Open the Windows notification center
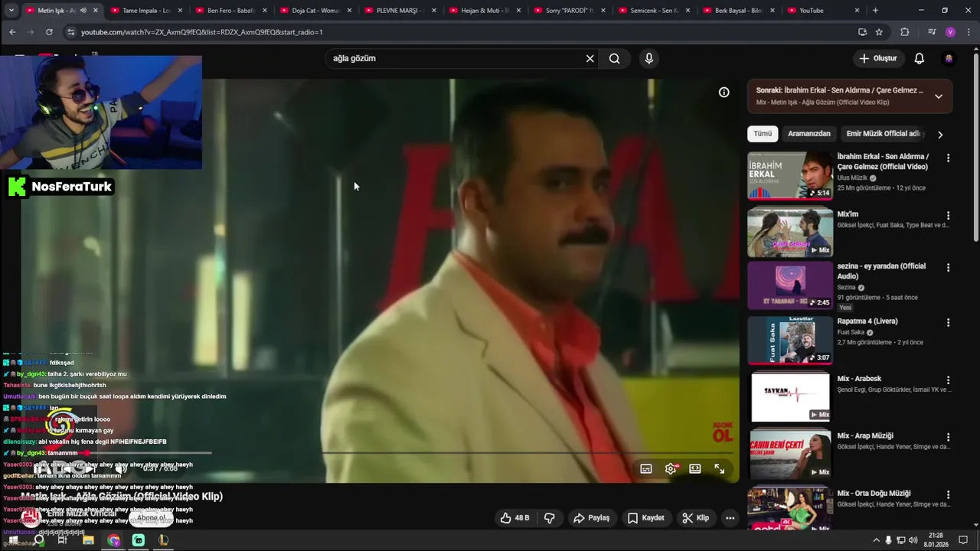 pyautogui.click(x=963, y=540)
